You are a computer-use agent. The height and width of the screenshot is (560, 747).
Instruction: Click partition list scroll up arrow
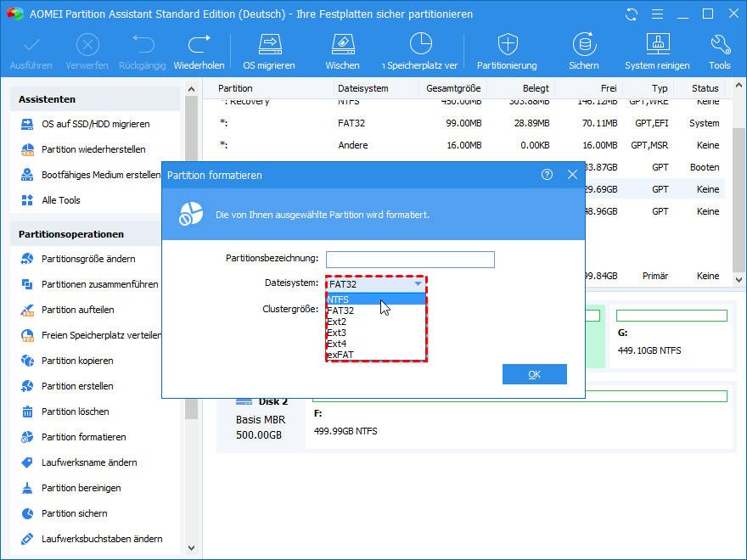pos(739,86)
